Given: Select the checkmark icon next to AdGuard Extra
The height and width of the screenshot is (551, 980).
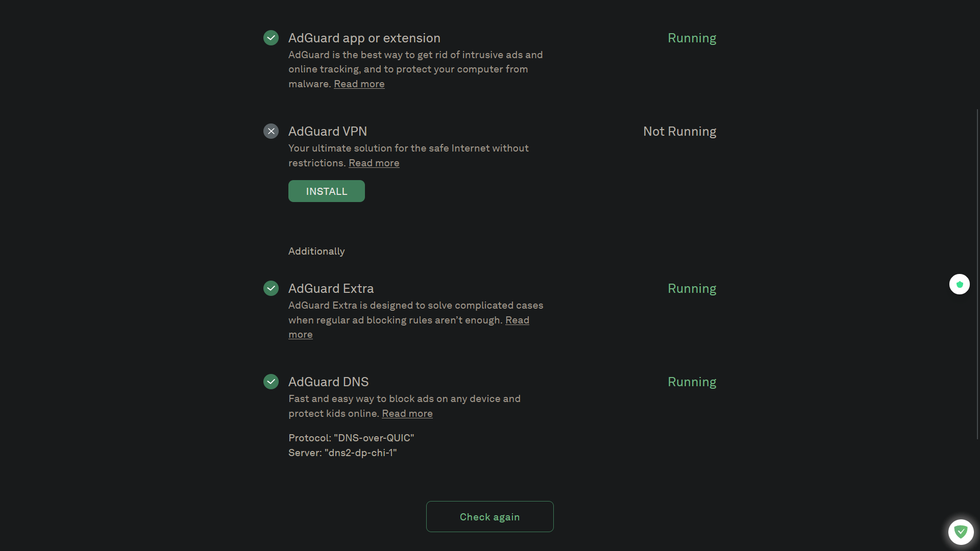Looking at the screenshot, I should pos(271,288).
